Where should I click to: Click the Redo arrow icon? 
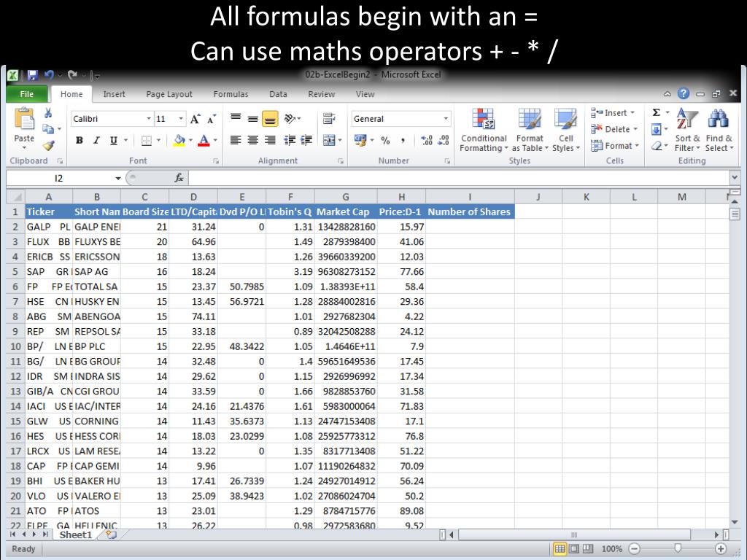(73, 75)
